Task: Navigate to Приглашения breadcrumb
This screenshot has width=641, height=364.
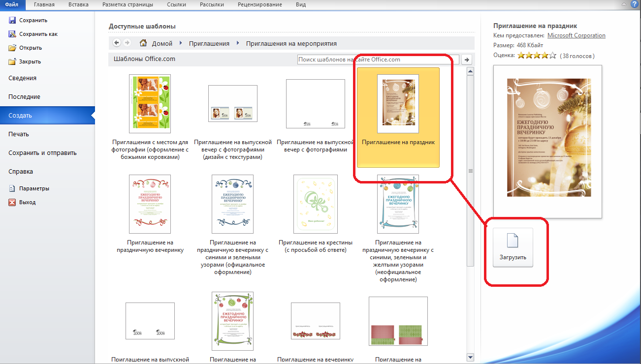Action: point(209,43)
